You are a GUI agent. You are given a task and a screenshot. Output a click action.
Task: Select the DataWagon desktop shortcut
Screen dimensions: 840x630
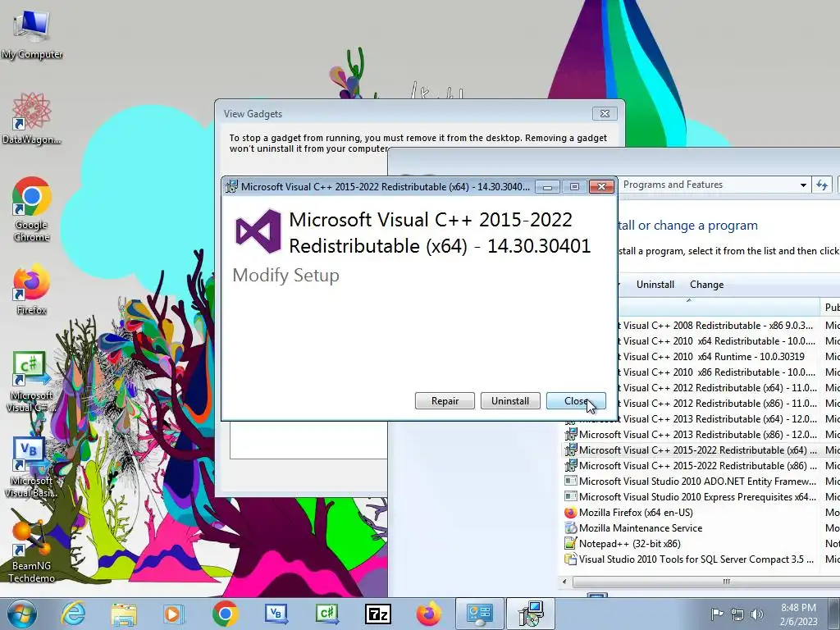[x=32, y=118]
